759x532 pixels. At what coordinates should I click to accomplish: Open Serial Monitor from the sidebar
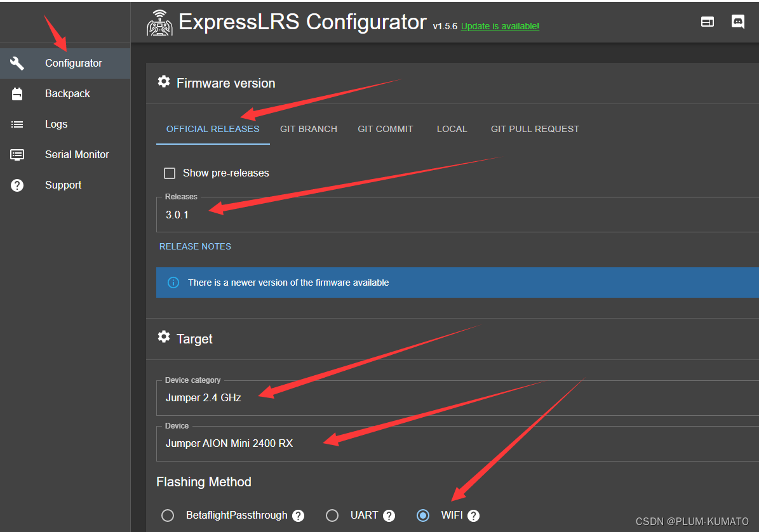pos(17,154)
